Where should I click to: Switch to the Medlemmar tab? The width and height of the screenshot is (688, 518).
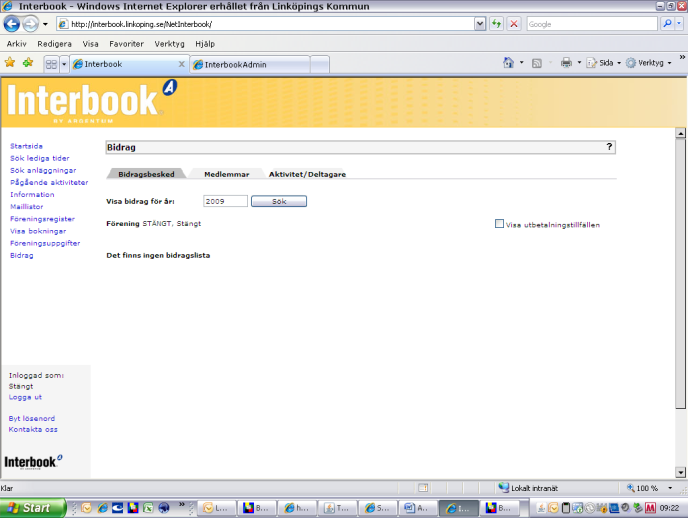[x=226, y=174]
